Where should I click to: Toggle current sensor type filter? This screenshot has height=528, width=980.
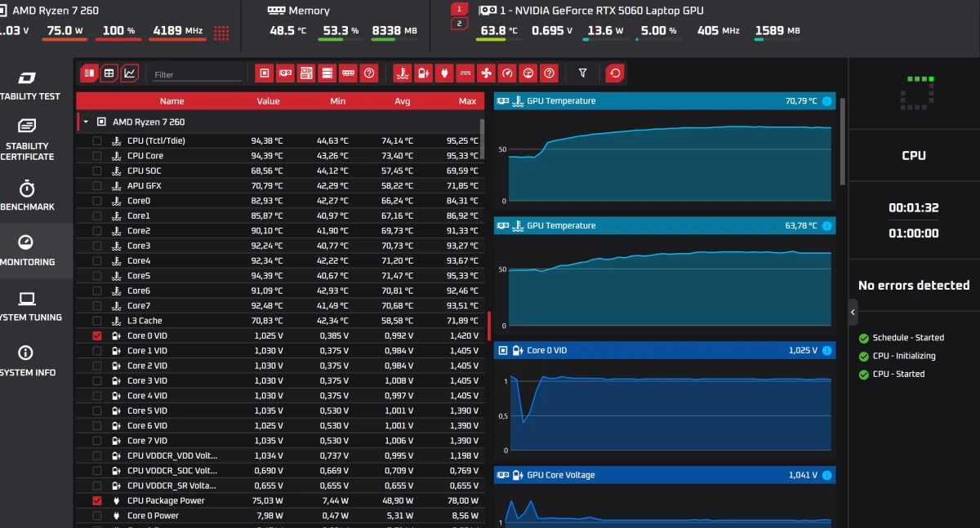coord(465,73)
